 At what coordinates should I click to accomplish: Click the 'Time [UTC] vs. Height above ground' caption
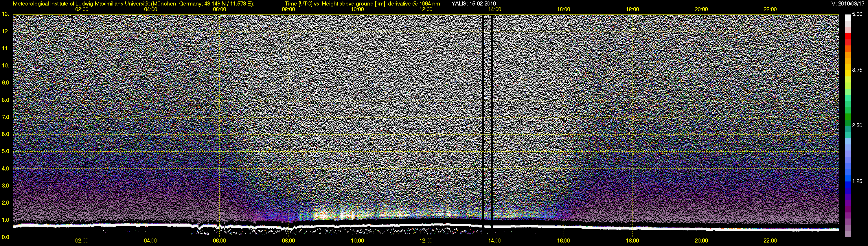pos(362,4)
